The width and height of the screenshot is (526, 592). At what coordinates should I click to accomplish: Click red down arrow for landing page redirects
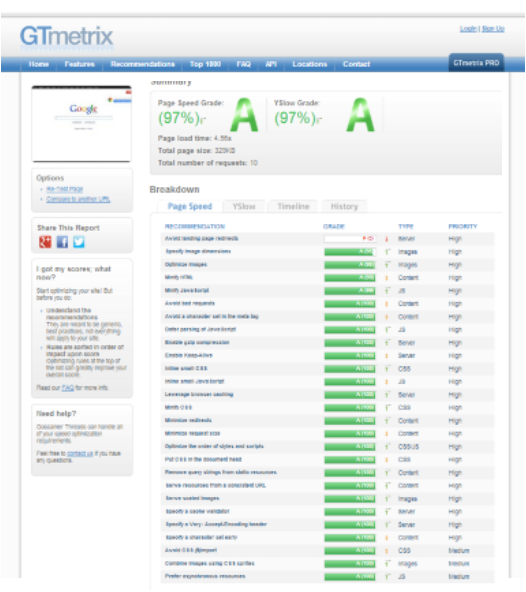387,239
